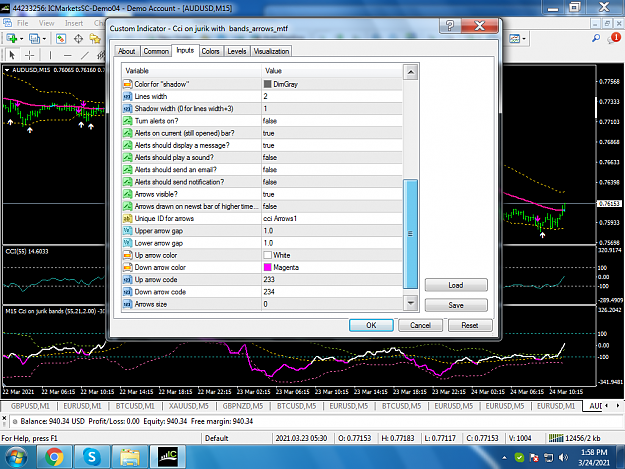
Task: Click the 'Up arrow color' row icon
Action: [x=128, y=255]
